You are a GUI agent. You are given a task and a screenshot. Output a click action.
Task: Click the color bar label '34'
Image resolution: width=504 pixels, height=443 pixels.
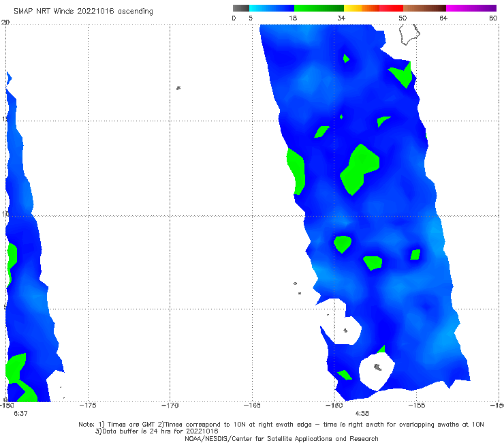pos(341,18)
